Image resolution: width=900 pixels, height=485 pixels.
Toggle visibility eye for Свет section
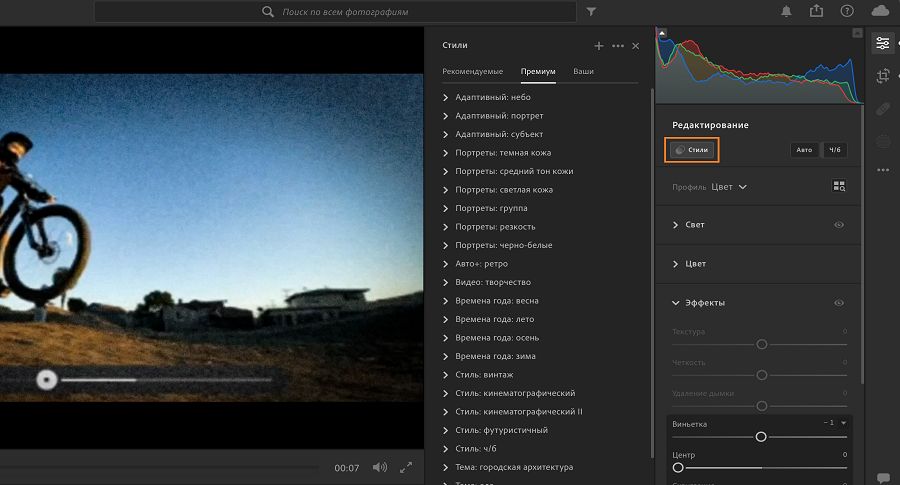pos(839,225)
